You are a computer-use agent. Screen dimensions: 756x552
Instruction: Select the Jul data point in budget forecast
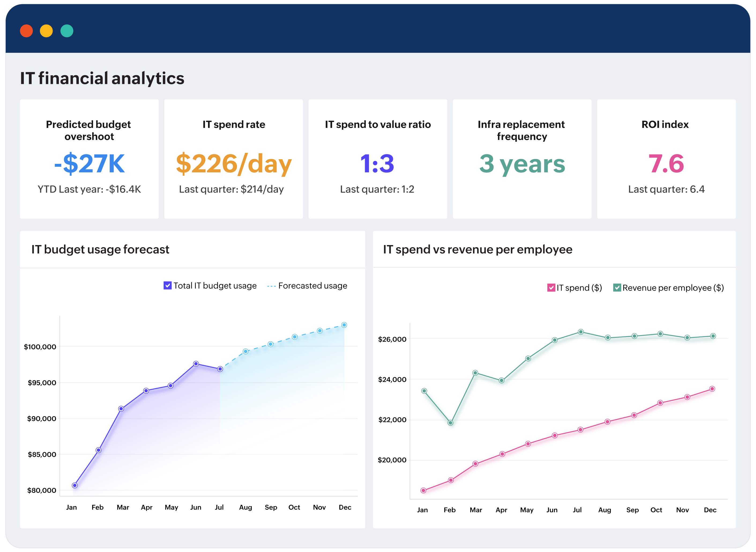[220, 369]
